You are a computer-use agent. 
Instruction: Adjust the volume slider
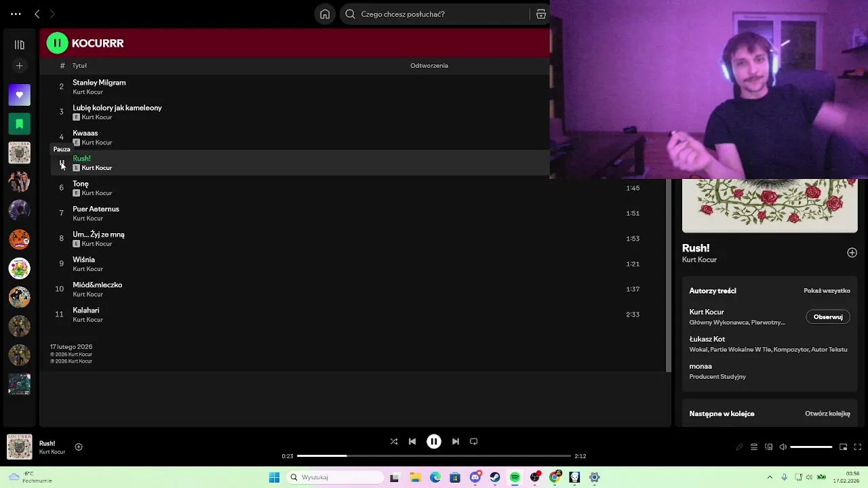(x=811, y=447)
